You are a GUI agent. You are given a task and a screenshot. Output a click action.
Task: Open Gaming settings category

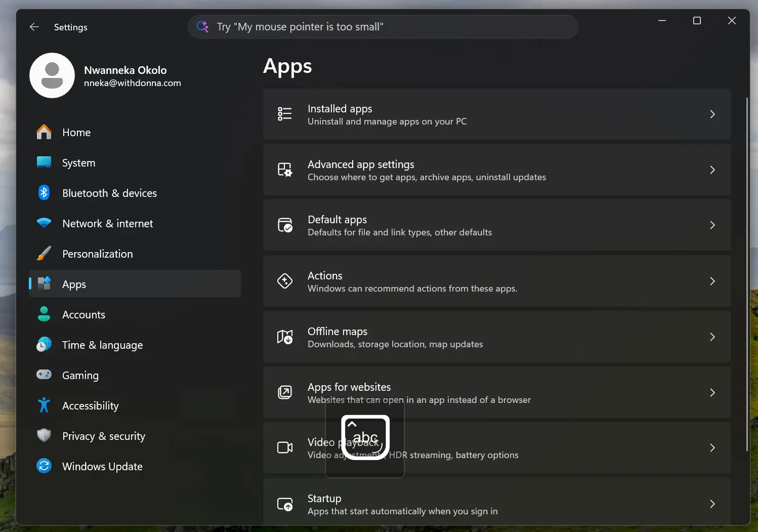tap(135, 375)
